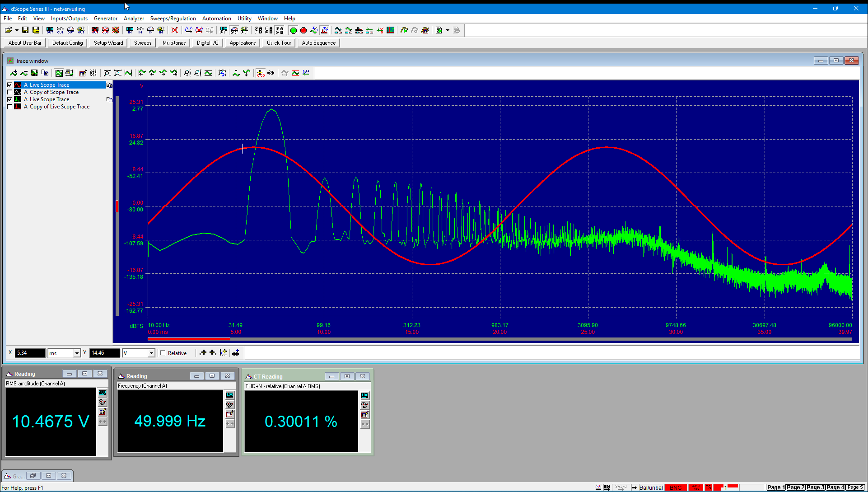Viewport: 868px width, 492px height.
Task: Click the red crossed-out reset icon in main toolbar
Action: tap(175, 30)
